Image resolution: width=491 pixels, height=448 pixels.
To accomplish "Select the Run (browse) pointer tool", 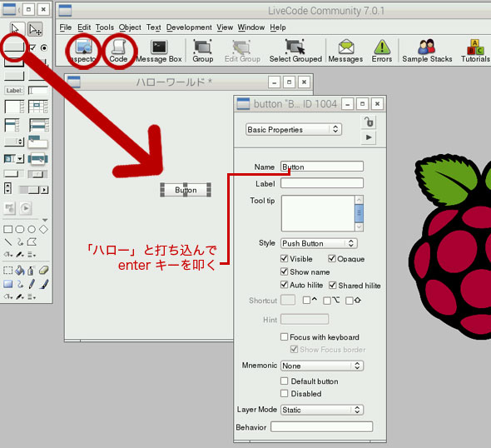I will (16, 29).
